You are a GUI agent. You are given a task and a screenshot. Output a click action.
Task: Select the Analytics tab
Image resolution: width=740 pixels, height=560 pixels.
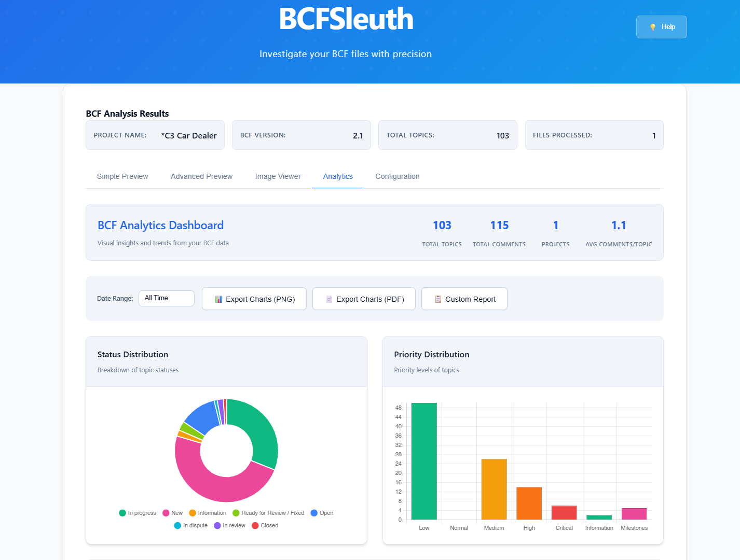[338, 176]
